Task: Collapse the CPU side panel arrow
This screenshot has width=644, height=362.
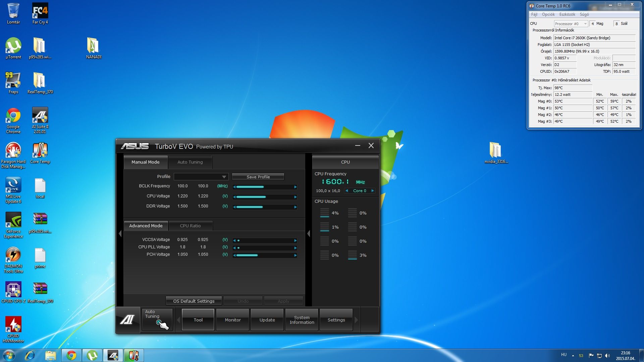Action: pos(309,234)
